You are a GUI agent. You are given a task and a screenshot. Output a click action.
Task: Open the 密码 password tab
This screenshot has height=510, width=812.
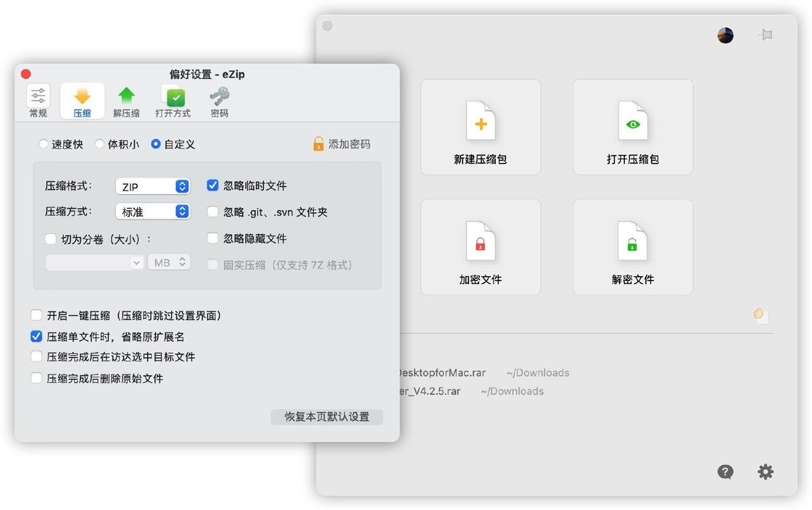pos(220,101)
